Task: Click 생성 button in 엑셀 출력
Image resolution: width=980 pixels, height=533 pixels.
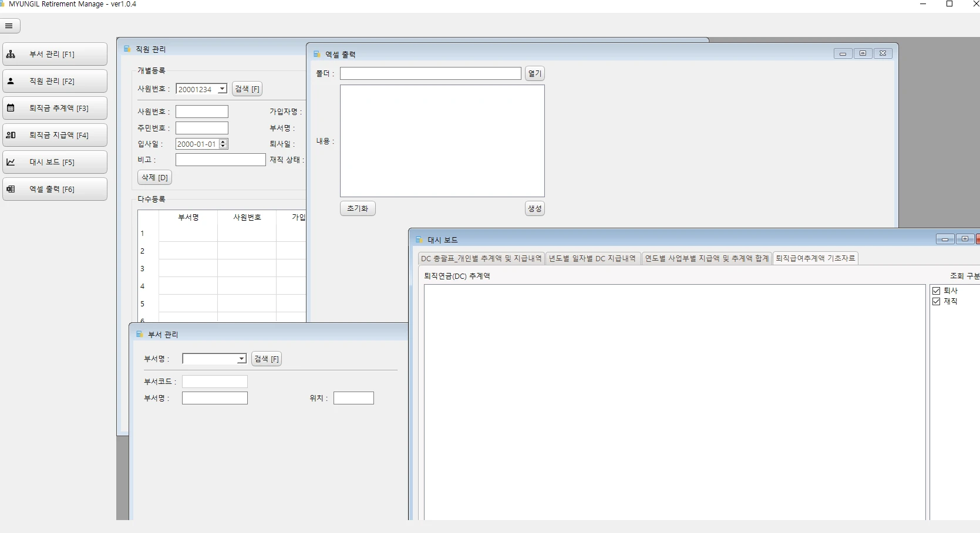Action: point(535,208)
